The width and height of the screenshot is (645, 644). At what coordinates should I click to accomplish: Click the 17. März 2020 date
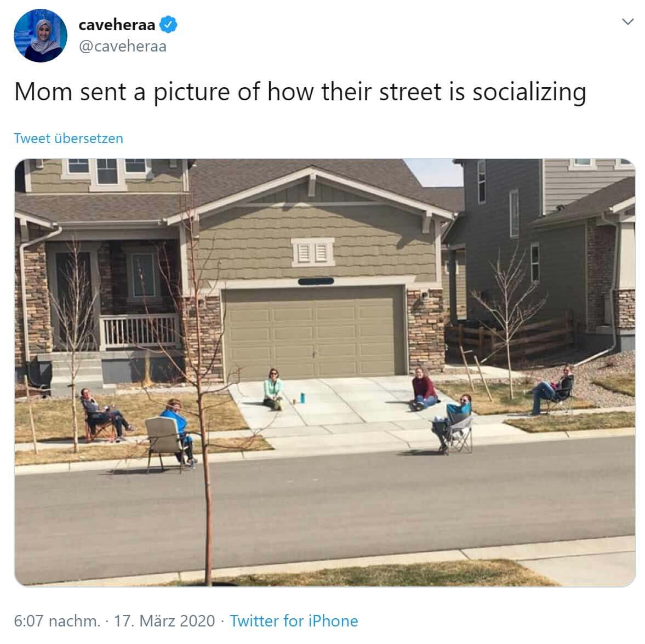coord(164,620)
